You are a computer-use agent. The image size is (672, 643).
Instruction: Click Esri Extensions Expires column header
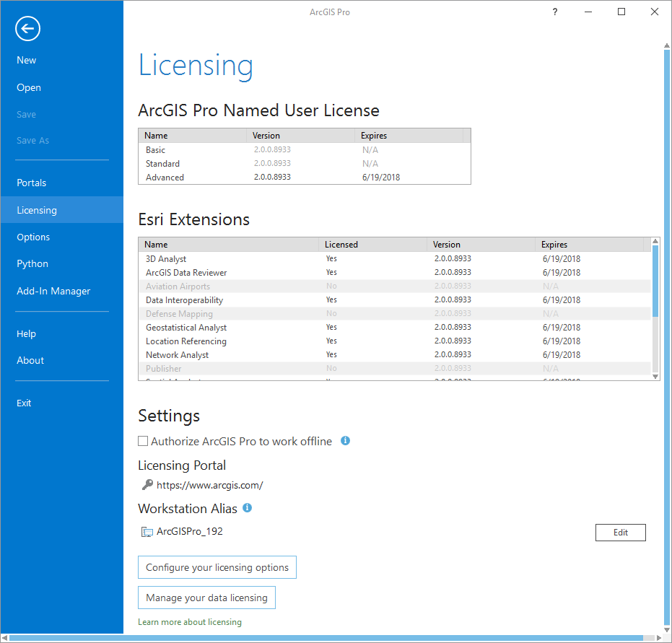[589, 245]
